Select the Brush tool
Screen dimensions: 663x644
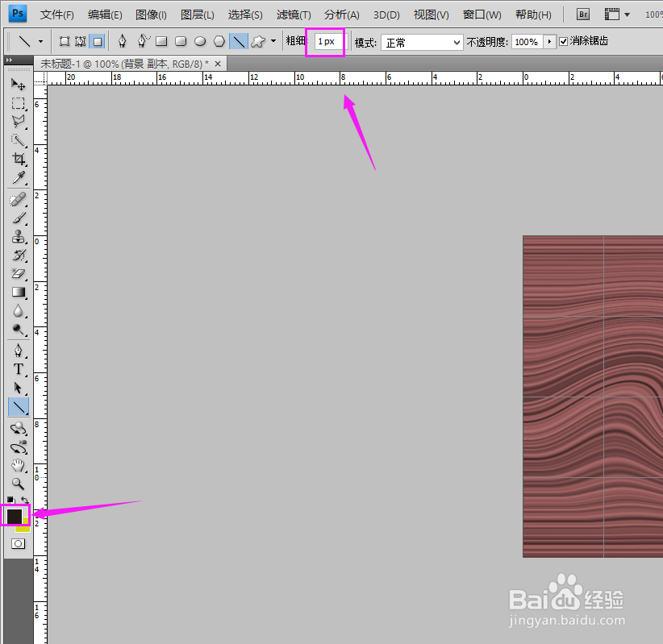coord(18,218)
